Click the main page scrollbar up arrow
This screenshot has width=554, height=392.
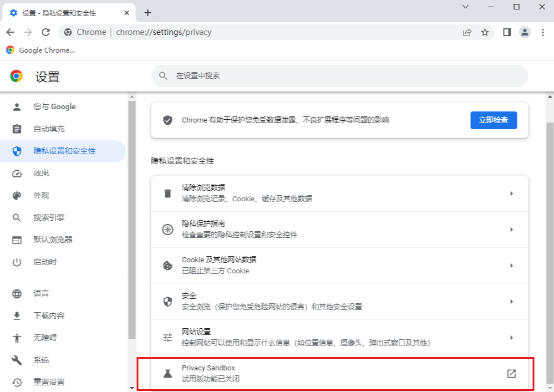[550, 96]
